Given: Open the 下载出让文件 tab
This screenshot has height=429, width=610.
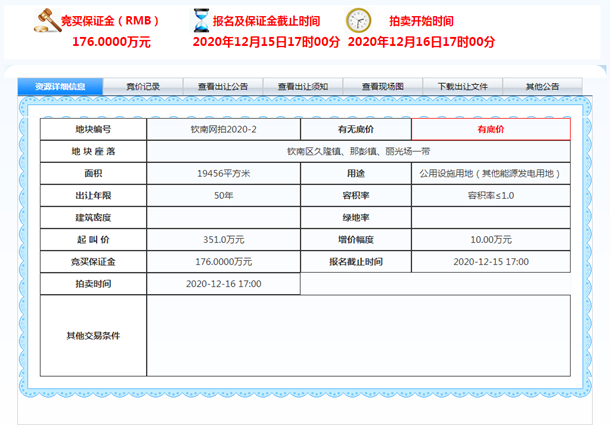Looking at the screenshot, I should (463, 86).
